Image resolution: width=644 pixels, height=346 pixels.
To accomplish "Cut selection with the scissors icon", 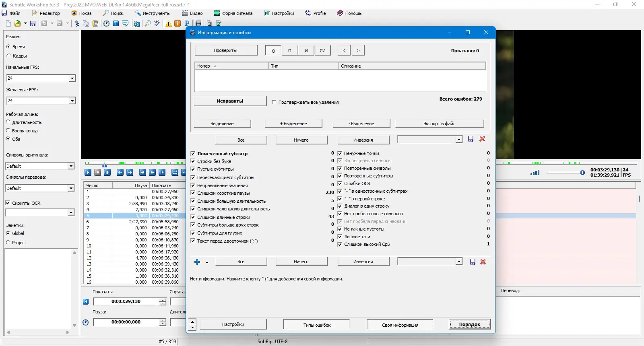I will tap(77, 23).
